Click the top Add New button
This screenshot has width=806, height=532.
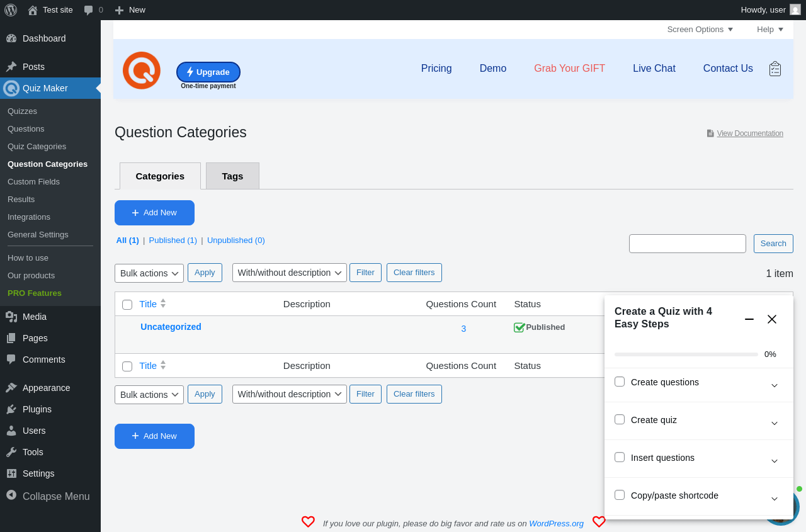click(154, 213)
